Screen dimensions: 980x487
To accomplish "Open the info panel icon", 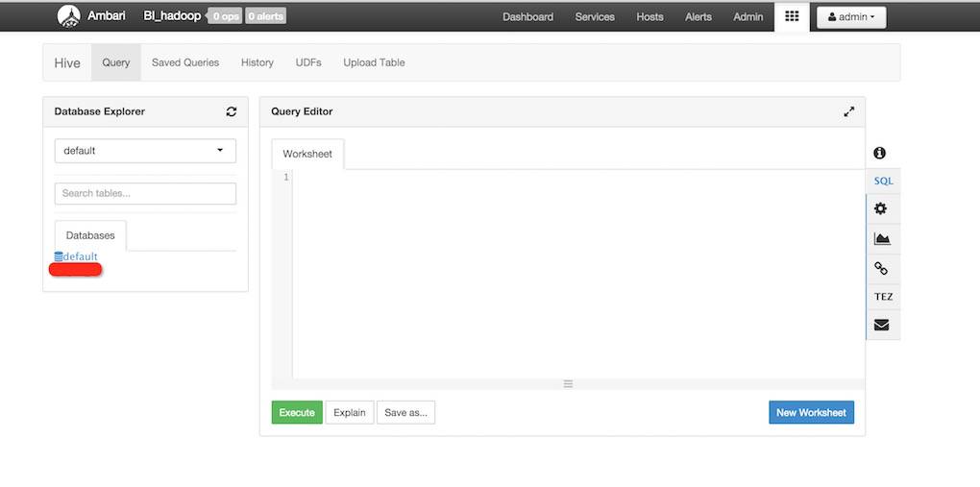I will [880, 153].
